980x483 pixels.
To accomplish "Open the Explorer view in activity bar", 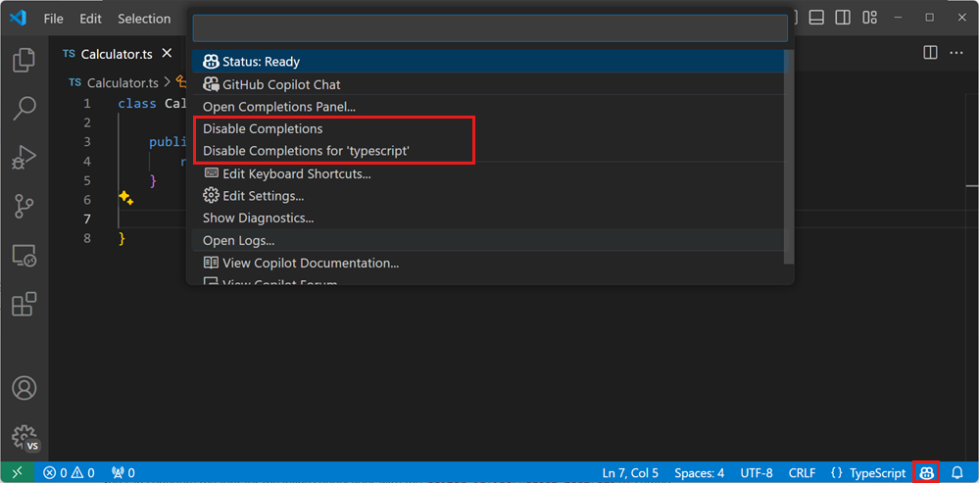I will [x=24, y=60].
